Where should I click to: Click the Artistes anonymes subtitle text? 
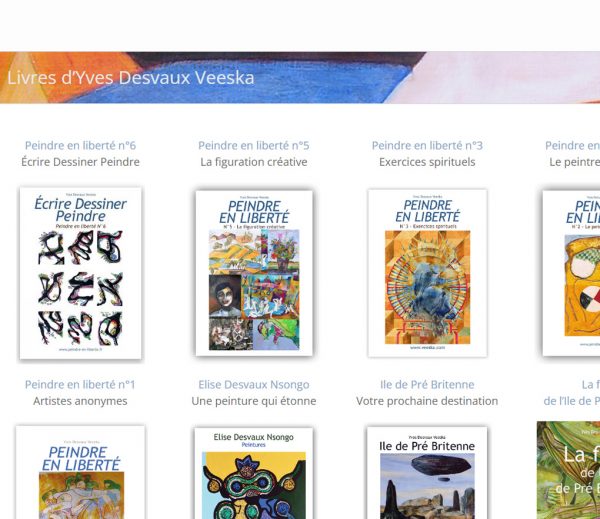pos(80,401)
